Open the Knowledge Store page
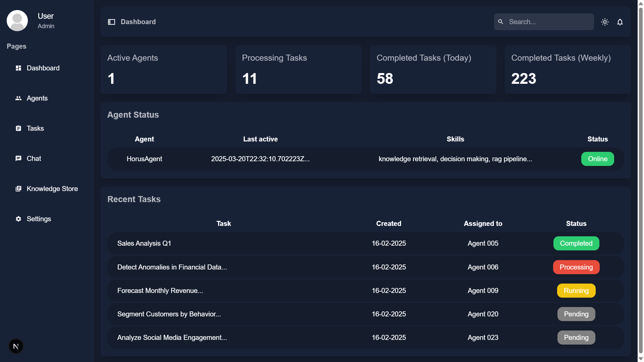The image size is (644, 362). 52,188
